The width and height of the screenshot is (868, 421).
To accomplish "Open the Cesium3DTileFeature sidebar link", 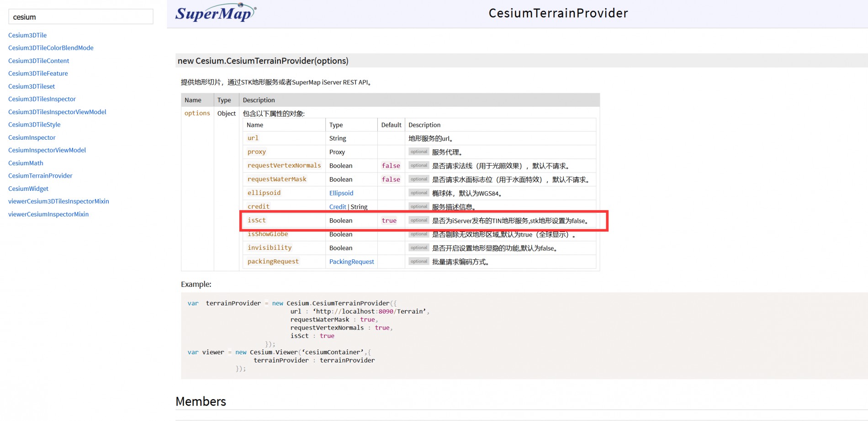I will (x=38, y=74).
